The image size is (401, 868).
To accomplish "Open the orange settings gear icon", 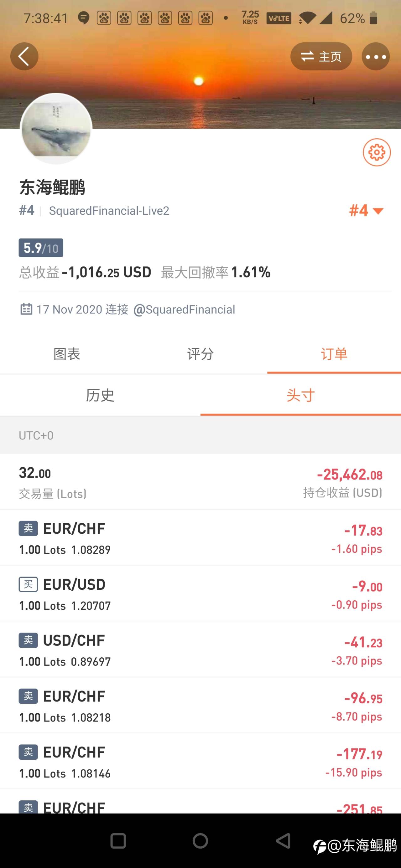I will click(377, 152).
